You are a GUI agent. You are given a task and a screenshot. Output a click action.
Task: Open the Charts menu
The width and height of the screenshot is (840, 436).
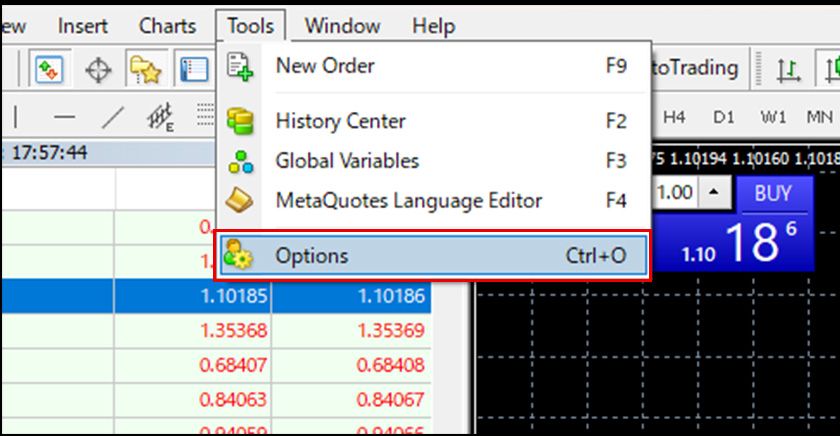click(x=167, y=26)
